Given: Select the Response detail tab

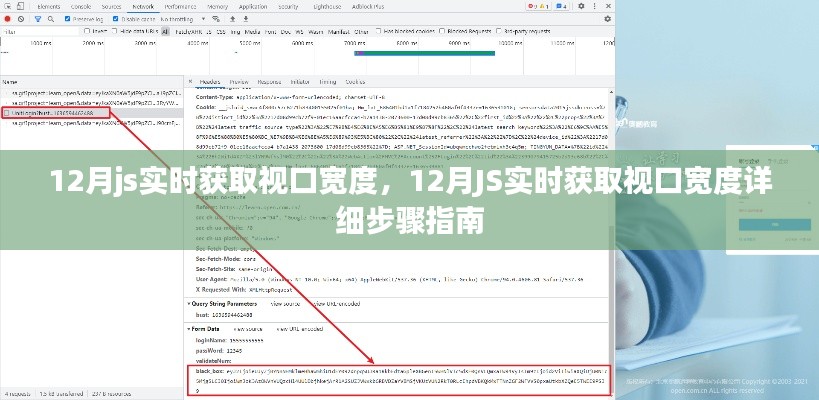Looking at the screenshot, I should (x=269, y=81).
